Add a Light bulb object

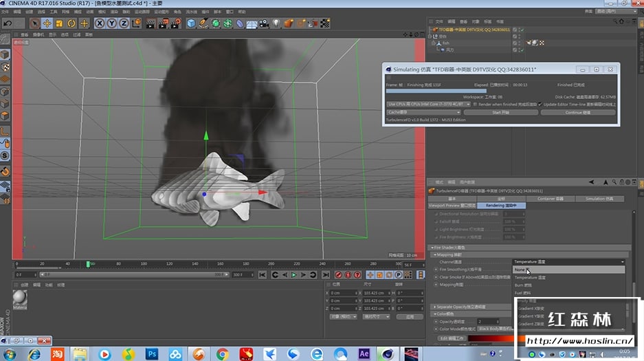point(276,23)
